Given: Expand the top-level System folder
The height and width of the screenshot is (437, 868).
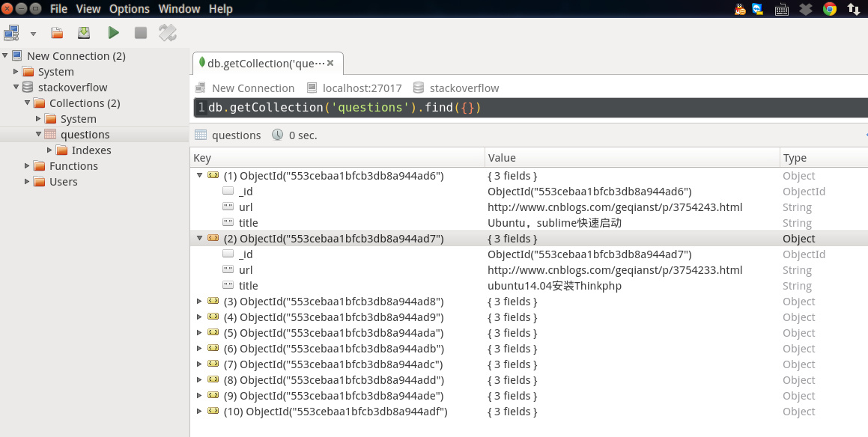Looking at the screenshot, I should coord(16,71).
